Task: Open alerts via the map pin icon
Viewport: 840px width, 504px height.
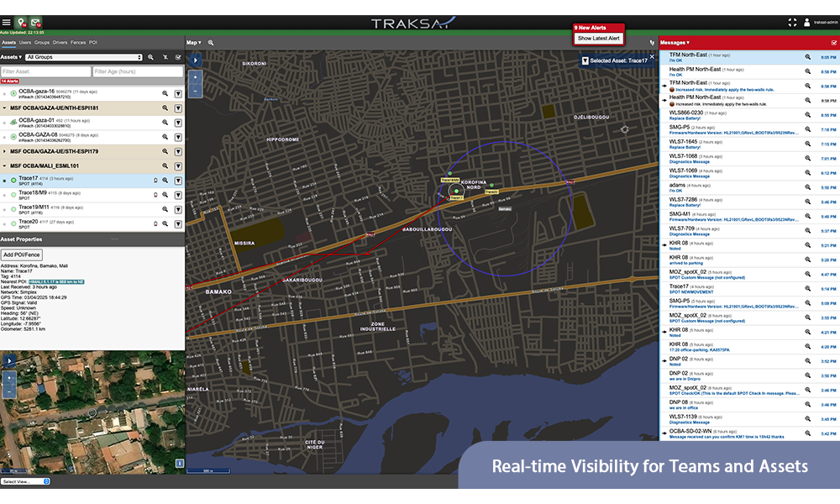Action: tap(21, 22)
